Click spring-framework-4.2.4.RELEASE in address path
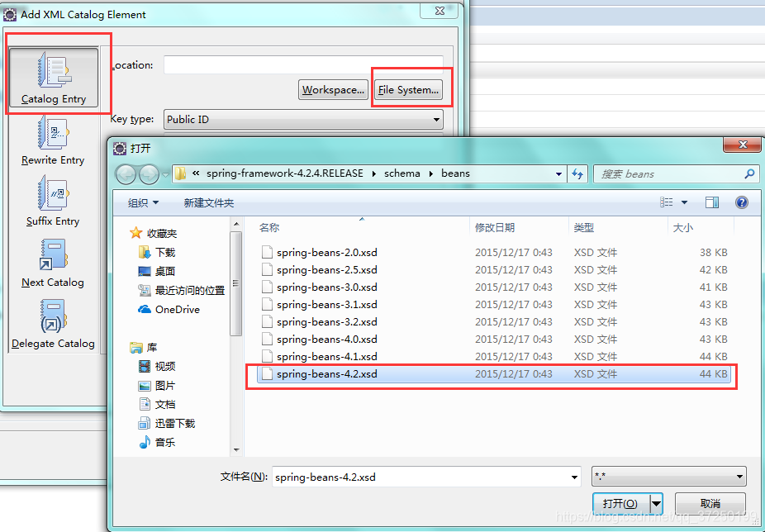765x532 pixels. click(x=284, y=173)
